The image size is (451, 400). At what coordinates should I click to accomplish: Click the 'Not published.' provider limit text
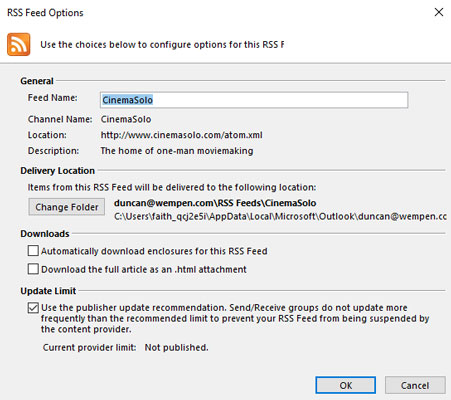(176, 347)
